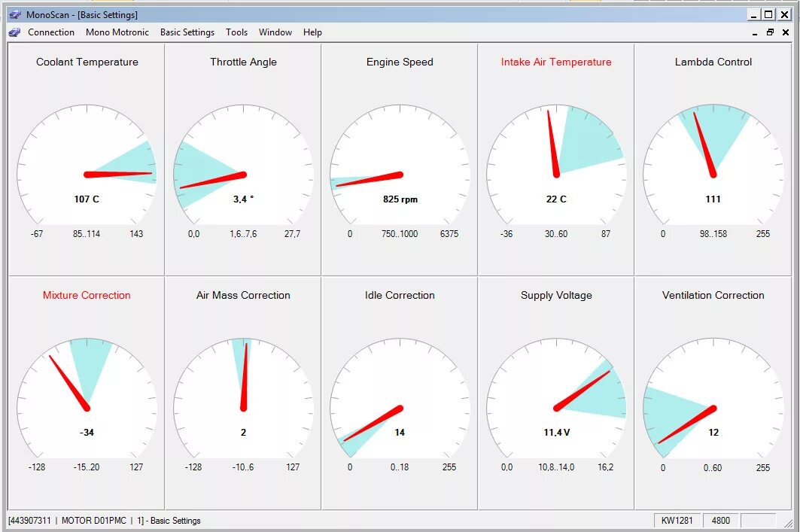Open the Help menu

click(313, 32)
